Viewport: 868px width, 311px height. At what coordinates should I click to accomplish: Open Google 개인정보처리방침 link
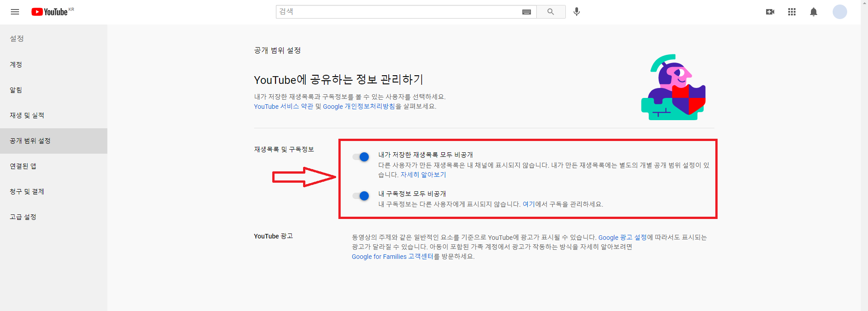[x=359, y=107]
